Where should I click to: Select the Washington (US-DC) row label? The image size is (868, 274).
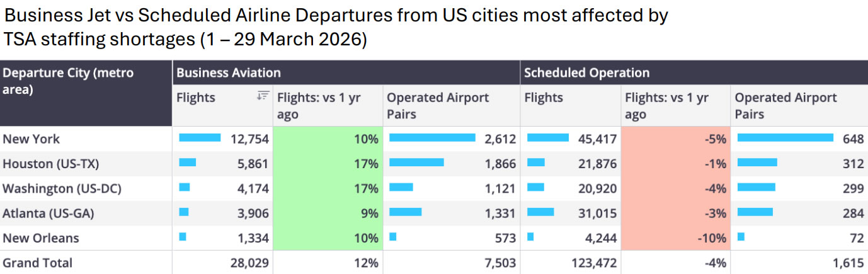coord(62,188)
